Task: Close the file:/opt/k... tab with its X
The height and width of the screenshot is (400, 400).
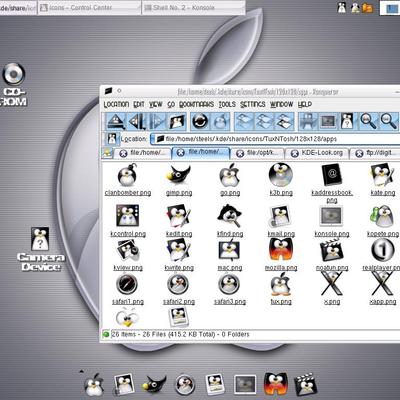Action: point(240,153)
